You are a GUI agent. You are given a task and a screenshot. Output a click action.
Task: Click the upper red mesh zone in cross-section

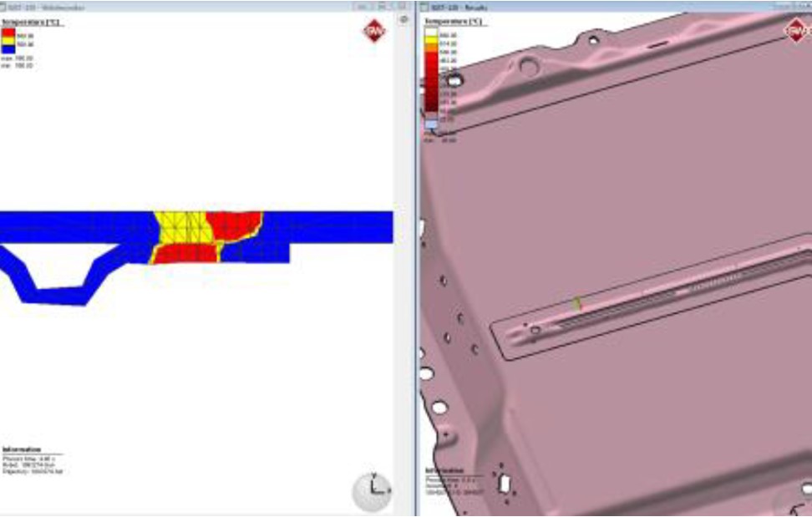[232, 224]
